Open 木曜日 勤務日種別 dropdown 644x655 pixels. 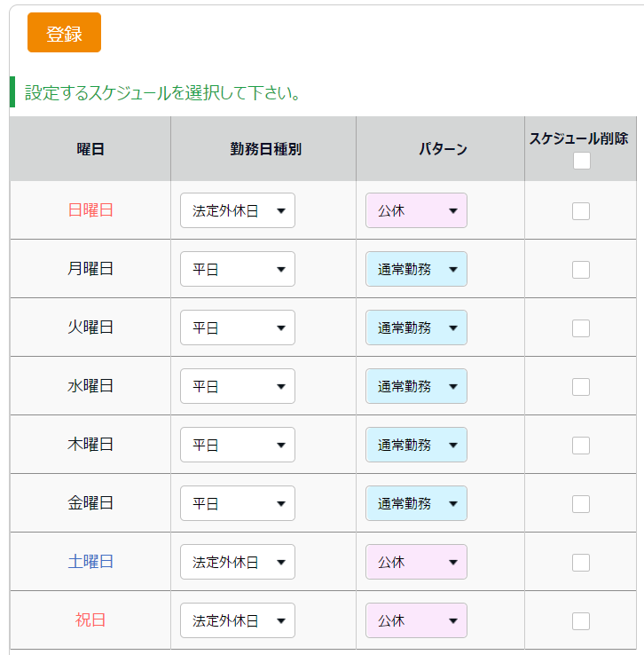[x=238, y=445]
